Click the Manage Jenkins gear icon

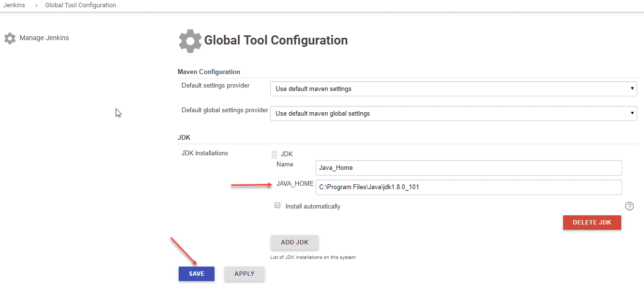click(x=10, y=38)
